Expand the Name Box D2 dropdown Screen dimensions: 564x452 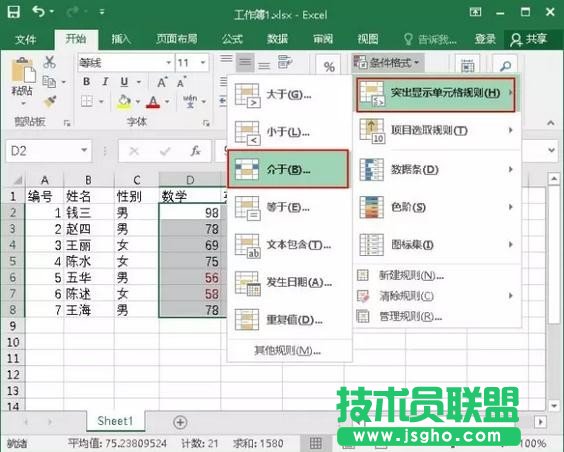pyautogui.click(x=84, y=150)
